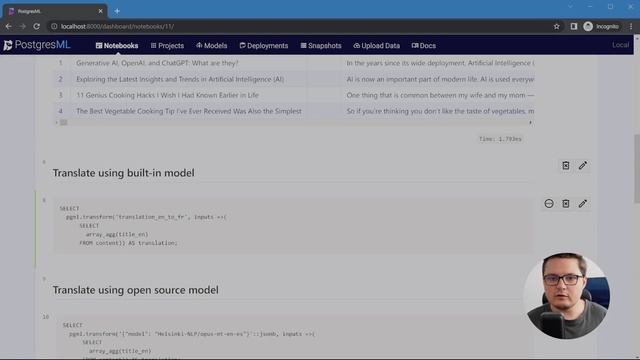Click the Incognito profile indicator
This screenshot has width=640, height=360.
[601, 26]
